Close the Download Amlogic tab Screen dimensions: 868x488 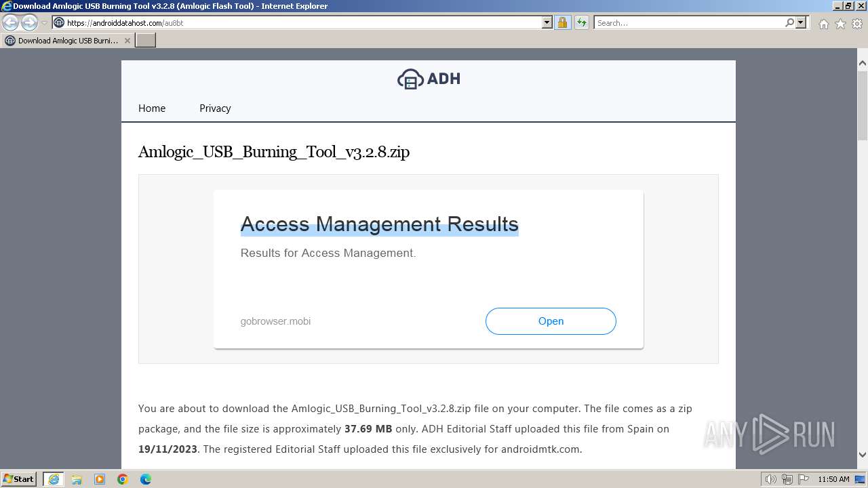click(127, 41)
